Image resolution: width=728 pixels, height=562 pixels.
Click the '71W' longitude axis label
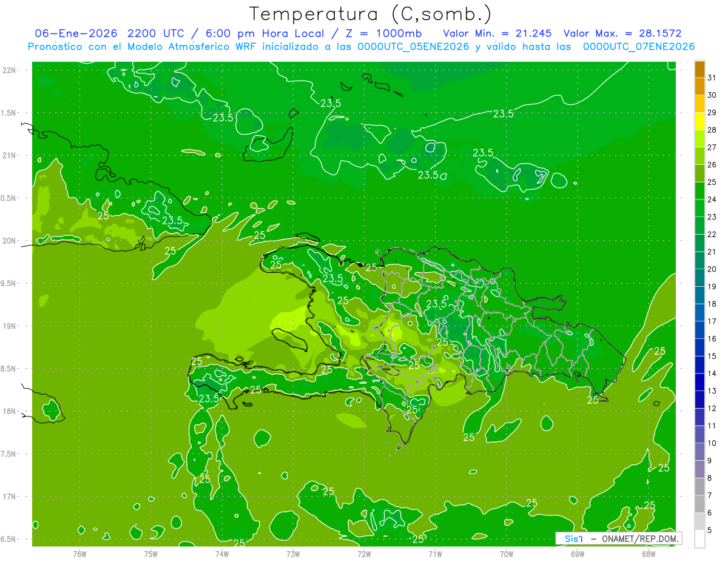[x=435, y=554]
